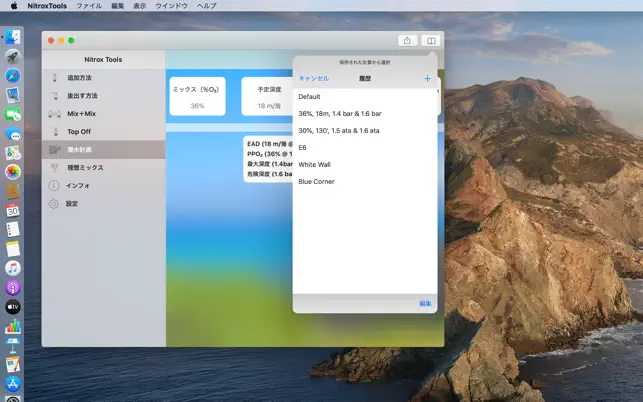Click the settings gear icon in sidebar
The image size is (643, 402).
click(x=54, y=204)
